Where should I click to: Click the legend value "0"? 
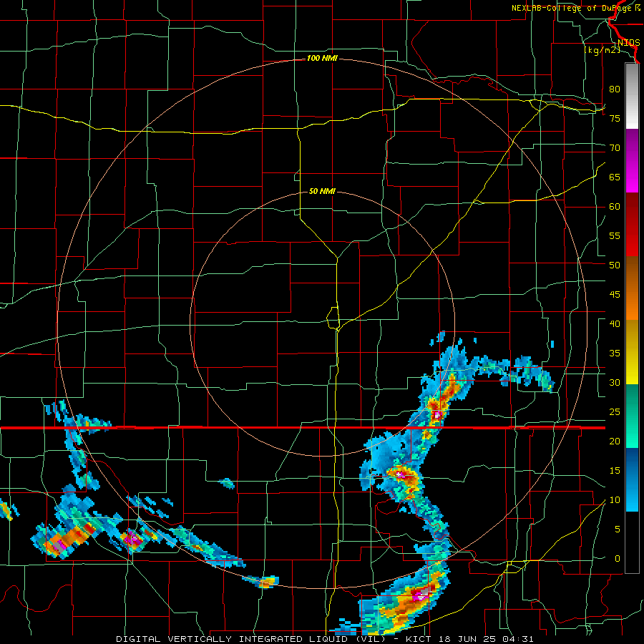(x=618, y=559)
